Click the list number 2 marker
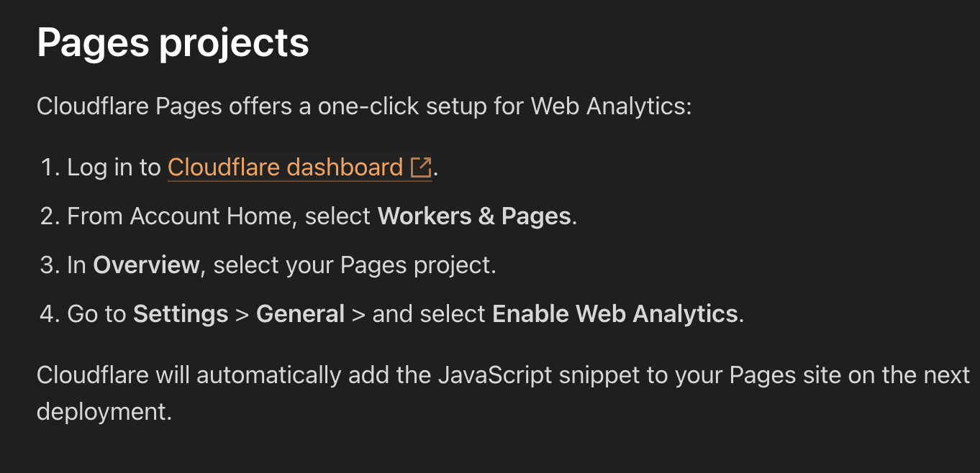980x473 pixels. point(49,216)
